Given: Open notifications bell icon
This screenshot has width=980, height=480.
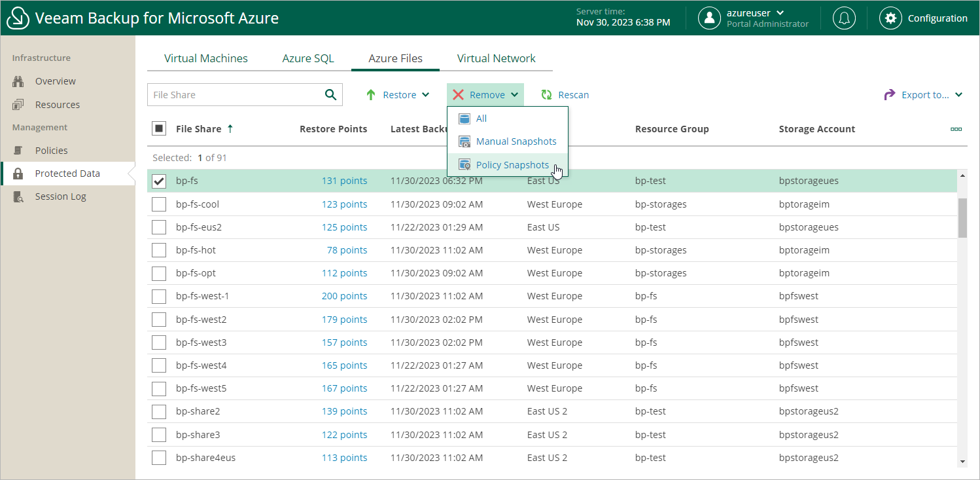Looking at the screenshot, I should [844, 18].
